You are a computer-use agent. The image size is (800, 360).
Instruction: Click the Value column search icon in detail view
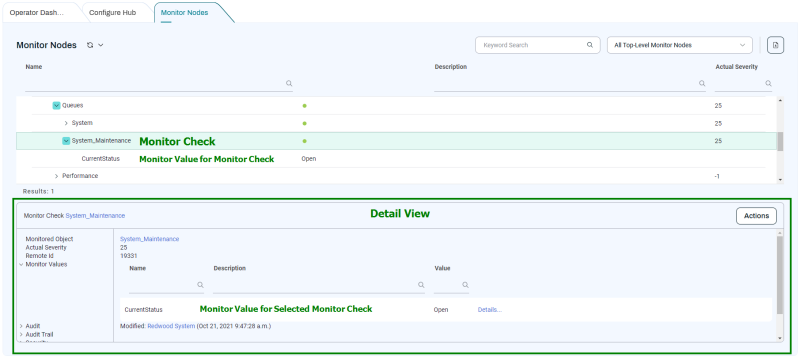click(465, 285)
